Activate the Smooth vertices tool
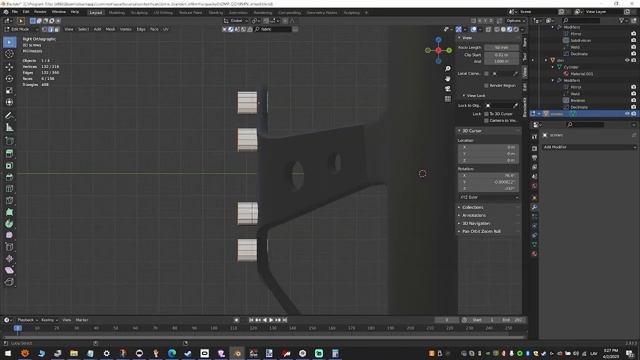 (x=9, y=235)
